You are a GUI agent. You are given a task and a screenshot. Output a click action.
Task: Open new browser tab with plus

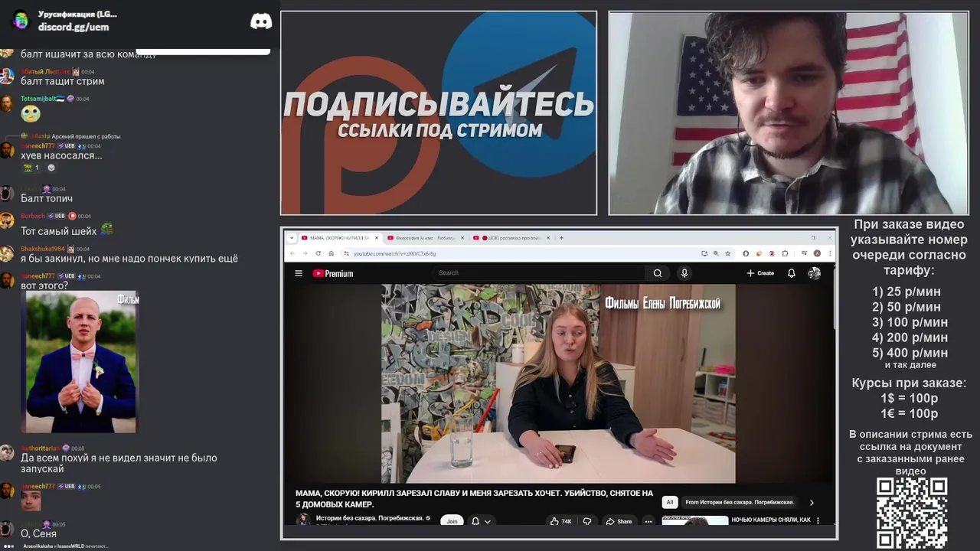click(561, 238)
